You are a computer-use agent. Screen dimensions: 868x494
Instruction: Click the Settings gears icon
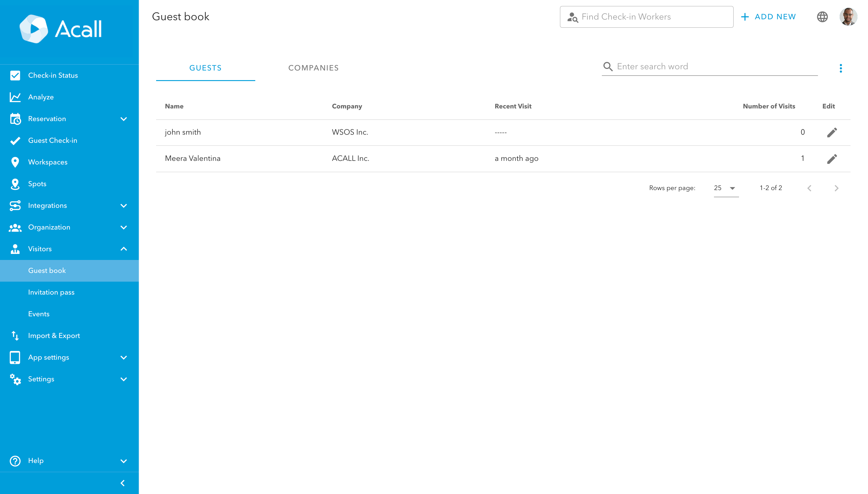(15, 379)
